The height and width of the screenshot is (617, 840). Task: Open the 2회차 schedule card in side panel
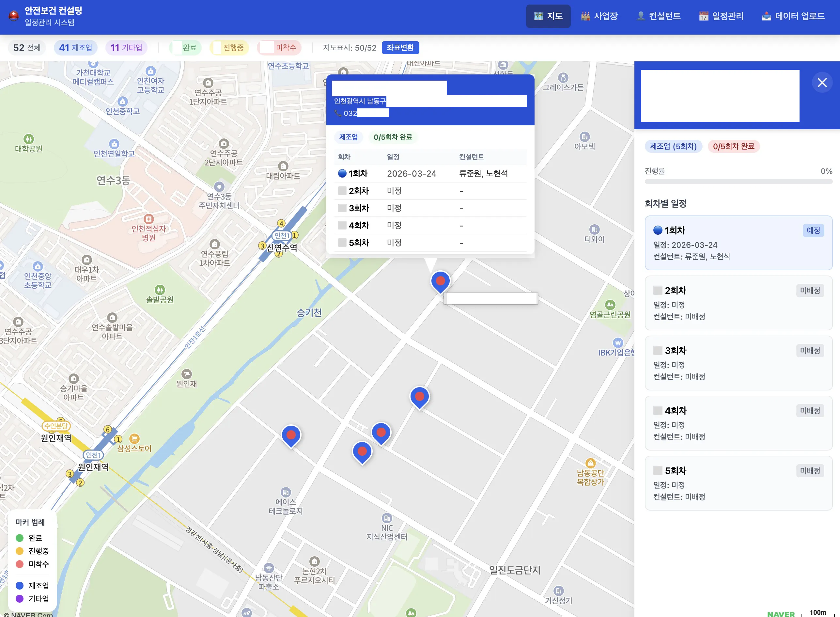click(x=739, y=303)
